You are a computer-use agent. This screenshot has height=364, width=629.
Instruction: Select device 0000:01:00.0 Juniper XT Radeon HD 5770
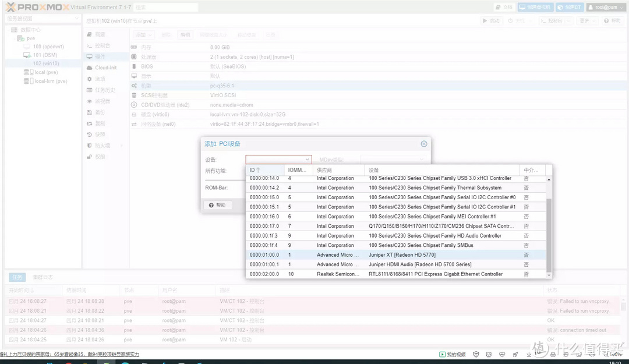(396, 255)
